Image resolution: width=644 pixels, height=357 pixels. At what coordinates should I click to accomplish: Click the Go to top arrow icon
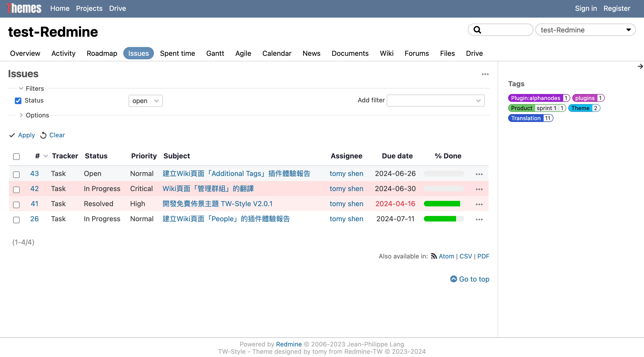pyautogui.click(x=454, y=279)
